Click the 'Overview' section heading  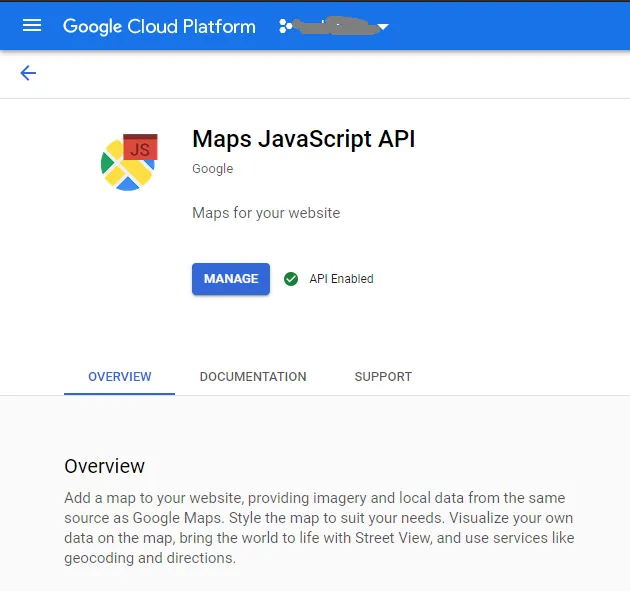pos(104,466)
